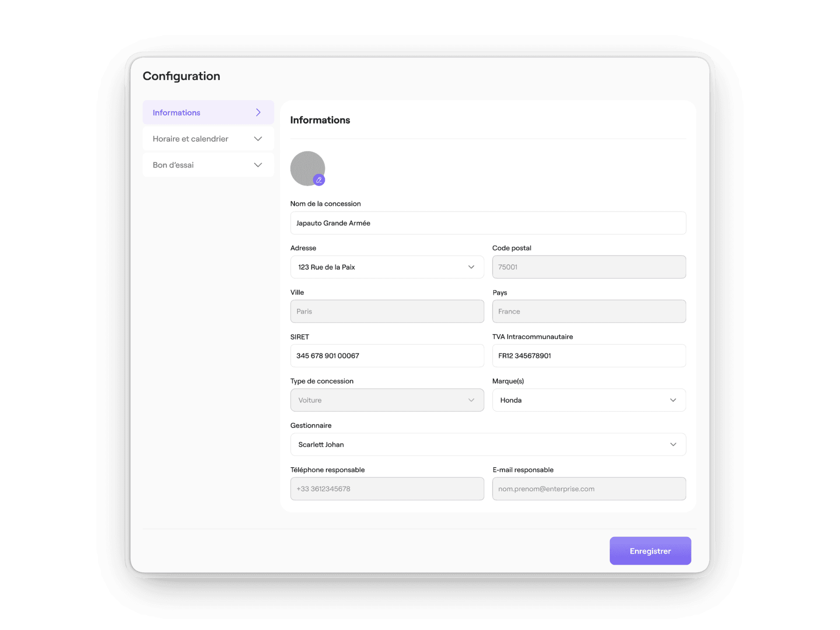Click the Enregistrer button
Viewport: 840px width, 630px height.
[x=650, y=551]
